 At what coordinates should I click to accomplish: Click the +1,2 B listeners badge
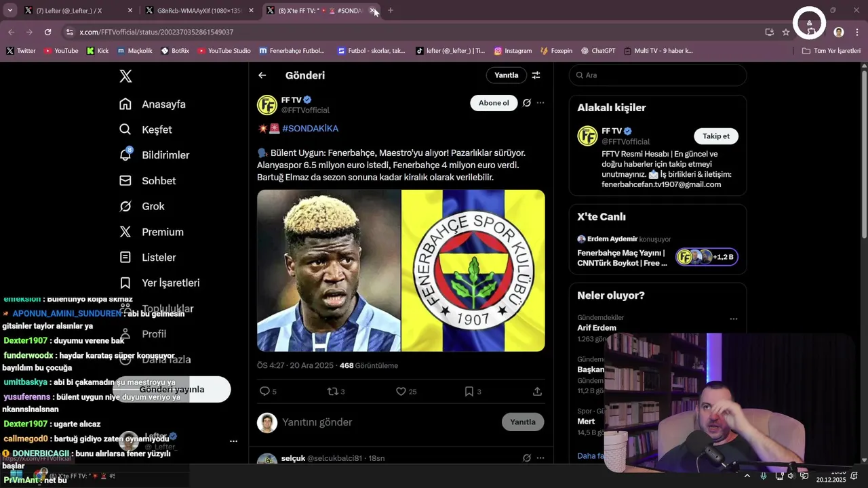707,257
